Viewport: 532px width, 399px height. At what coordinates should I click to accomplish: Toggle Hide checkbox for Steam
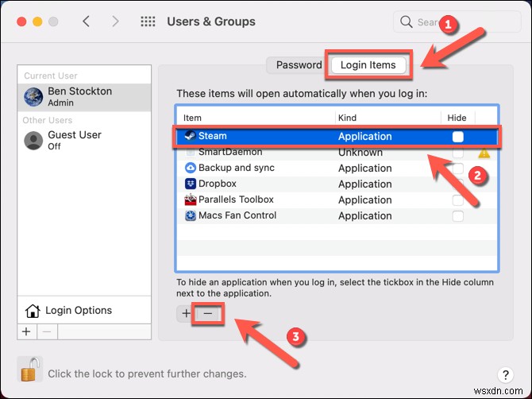tap(457, 137)
